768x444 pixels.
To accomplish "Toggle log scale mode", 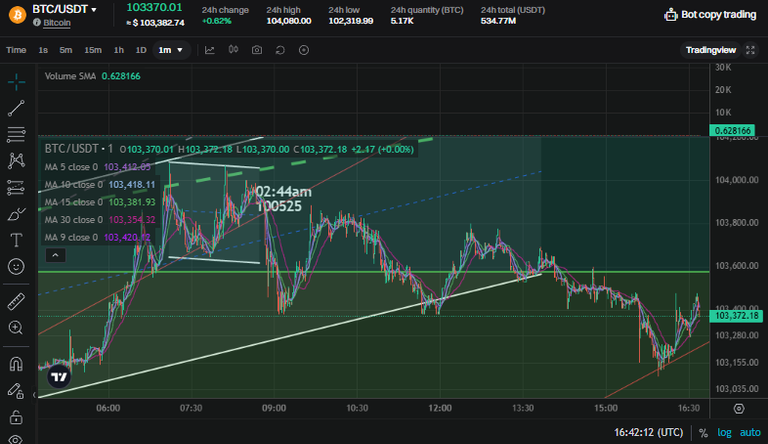I will click(724, 433).
